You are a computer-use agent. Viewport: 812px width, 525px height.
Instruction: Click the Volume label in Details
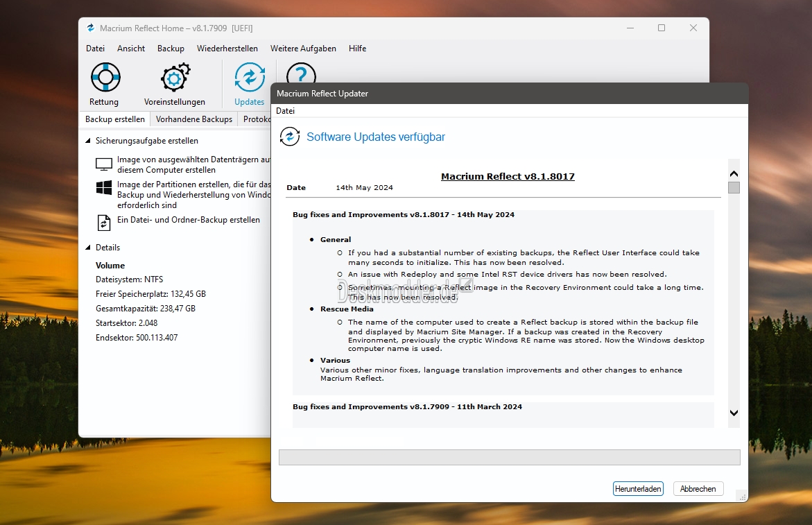point(110,265)
